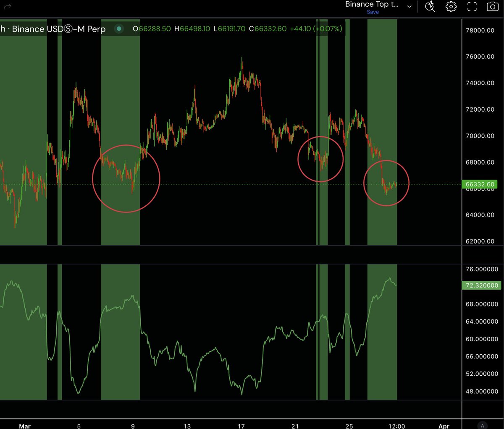Click the 74000.00 price axis label
The width and height of the screenshot is (504, 429).
coord(480,83)
